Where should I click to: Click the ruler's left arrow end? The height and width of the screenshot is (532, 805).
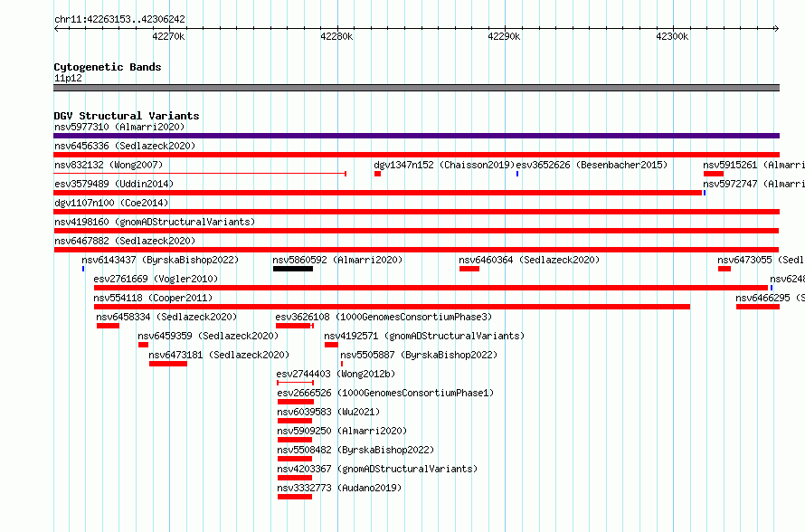pos(56,29)
